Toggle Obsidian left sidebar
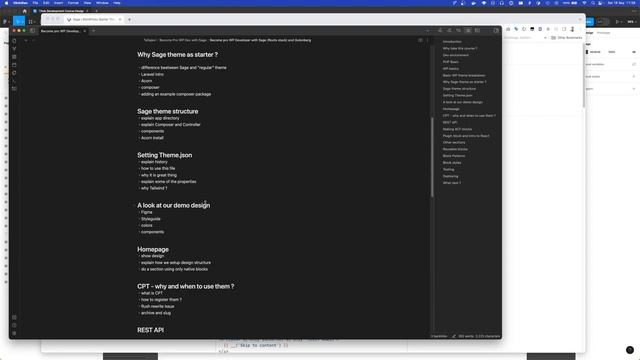 [33, 31]
